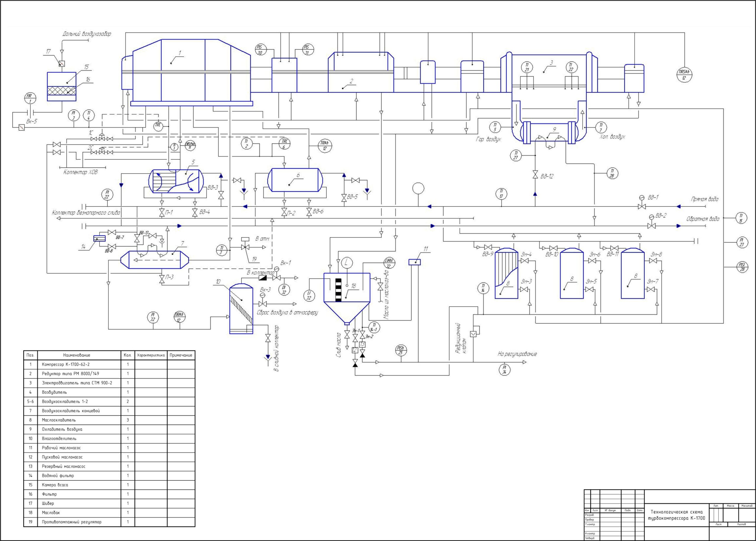This screenshot has width=756, height=541.
Task: Select the Вд-9 valve symbol
Action: pyautogui.click(x=488, y=247)
